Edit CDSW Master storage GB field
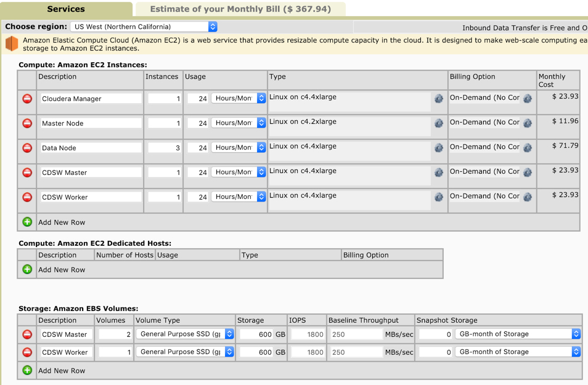588x385 pixels. [x=256, y=334]
